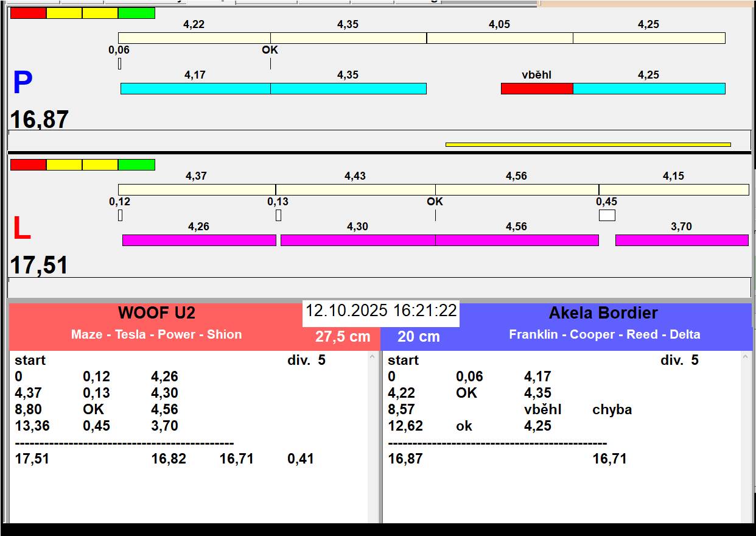The width and height of the screenshot is (756, 536).
Task: Click 'start' row in WOOF U2 results
Action: tap(30, 360)
